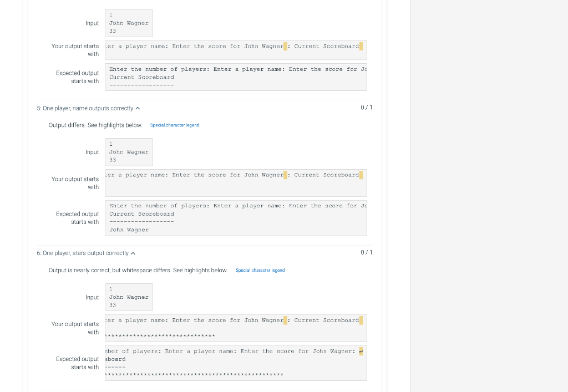Click the 0/1 score for test 6

point(367,252)
